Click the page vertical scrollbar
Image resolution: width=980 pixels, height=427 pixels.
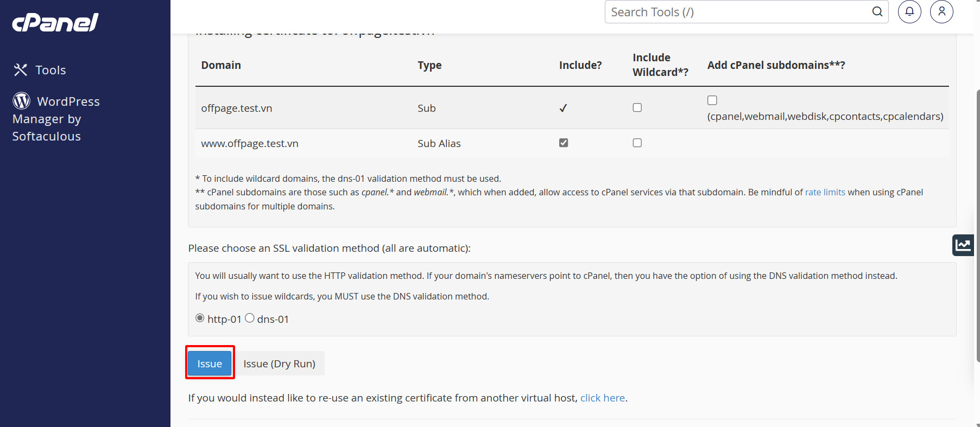tap(977, 225)
